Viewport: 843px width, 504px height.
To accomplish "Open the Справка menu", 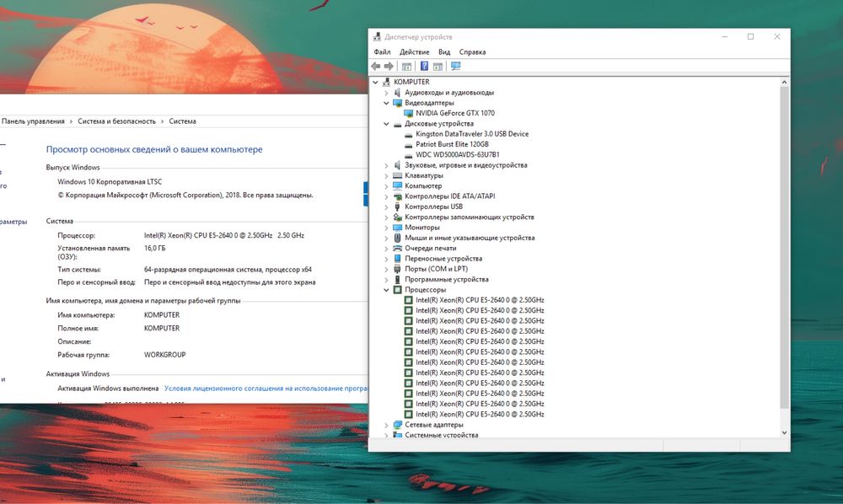I will 473,52.
